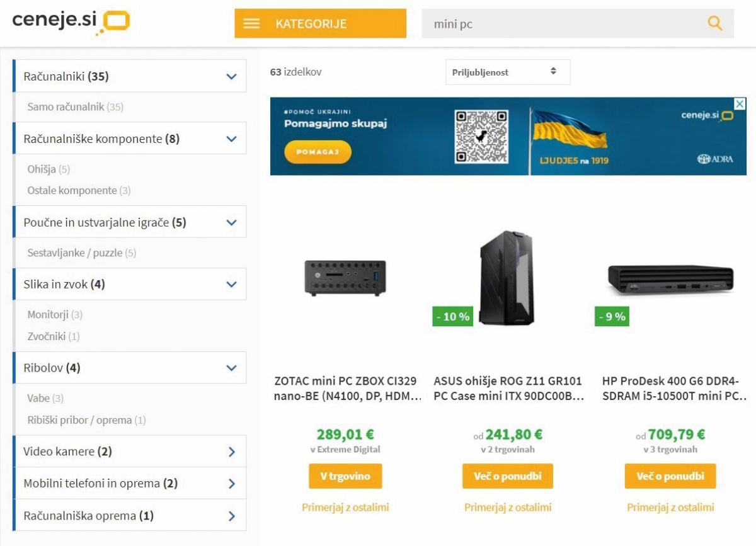Click 'v 3 trgovinah' text

pyautogui.click(x=670, y=450)
